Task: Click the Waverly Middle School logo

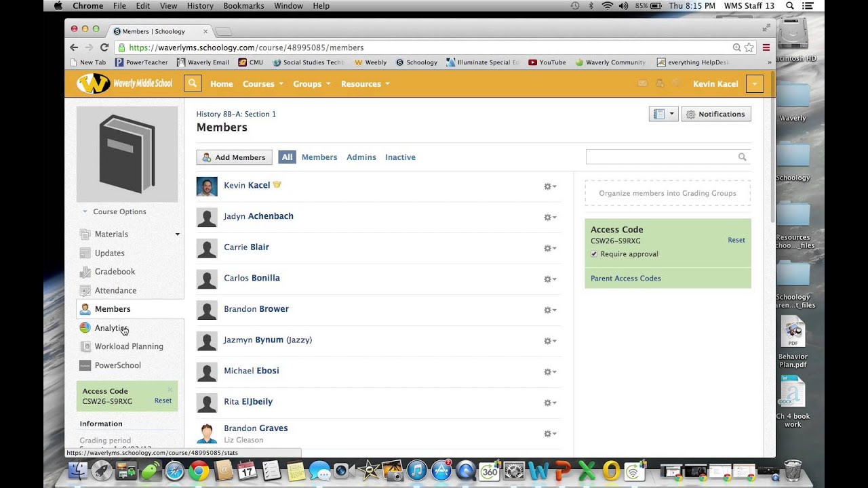Action: click(125, 83)
